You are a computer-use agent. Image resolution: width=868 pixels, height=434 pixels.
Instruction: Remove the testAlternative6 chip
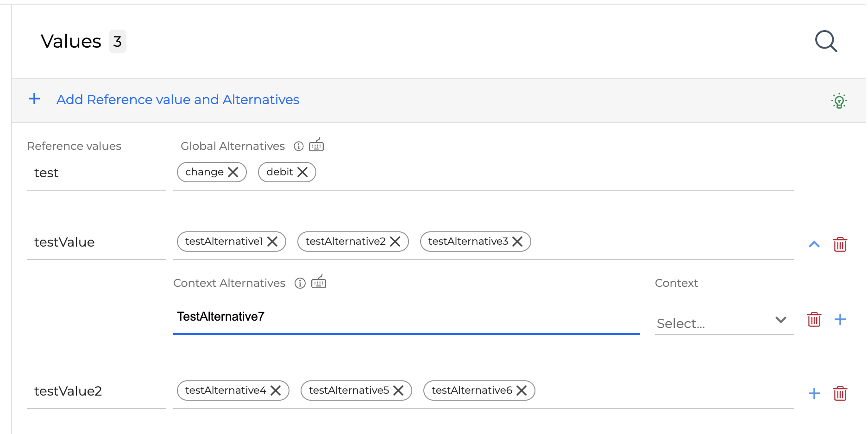(522, 391)
